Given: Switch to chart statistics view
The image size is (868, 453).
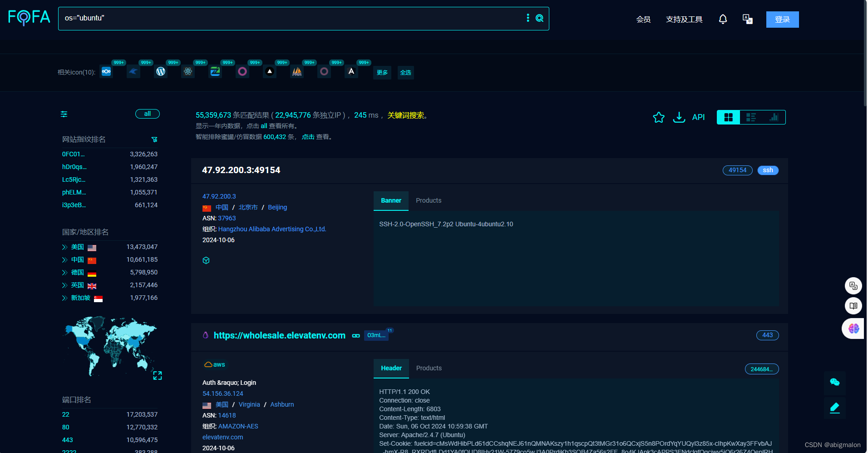Looking at the screenshot, I should tap(774, 117).
